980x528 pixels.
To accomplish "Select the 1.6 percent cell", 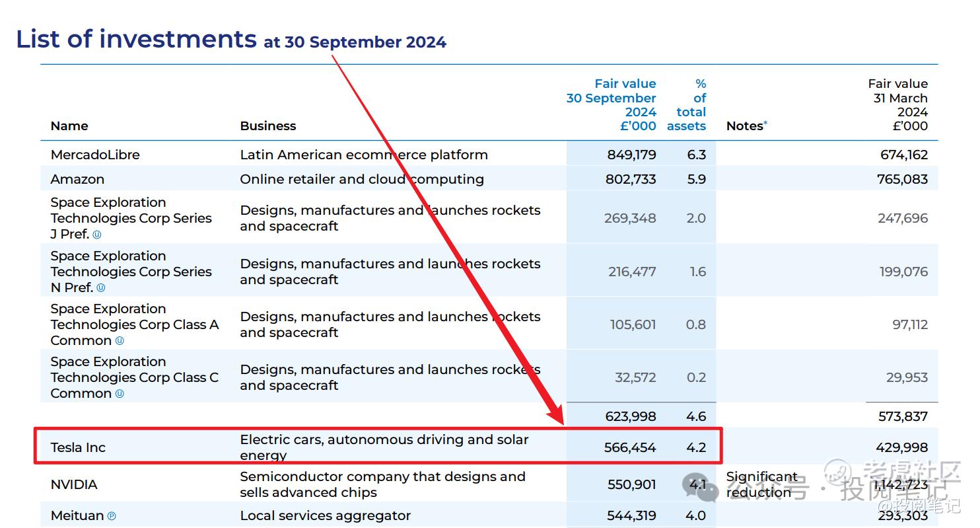I will 698,272.
